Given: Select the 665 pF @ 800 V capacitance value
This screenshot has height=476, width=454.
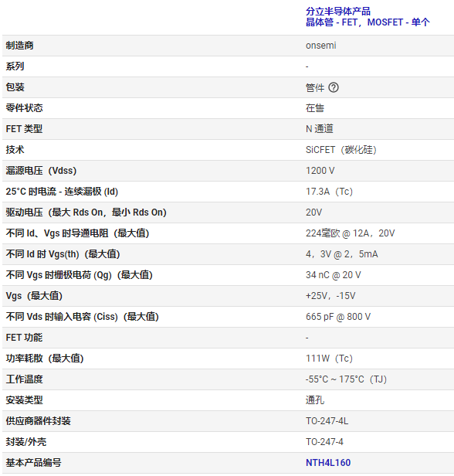Looking at the screenshot, I should click(338, 317).
